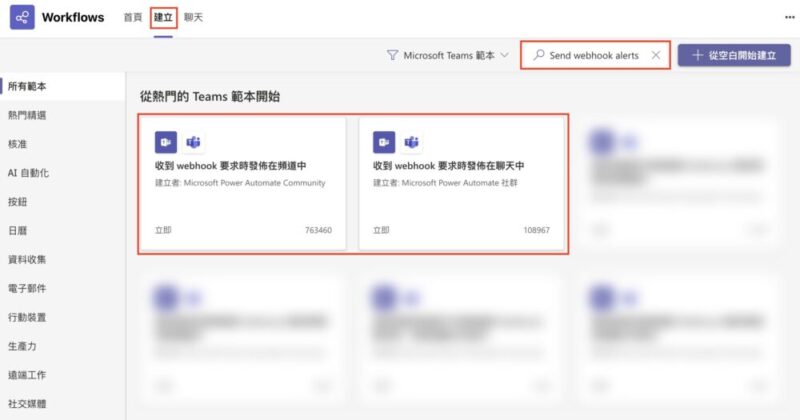Click 立即 label on 發佈在頻道中 card

click(163, 230)
